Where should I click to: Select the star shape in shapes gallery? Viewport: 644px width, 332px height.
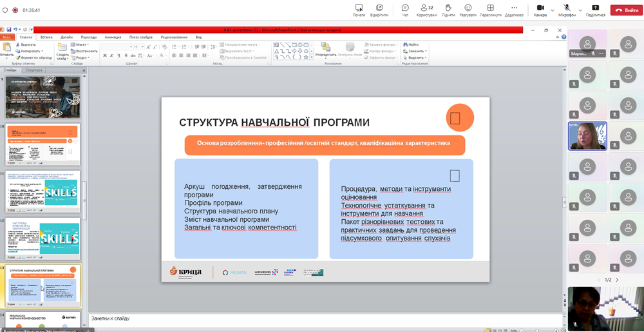tap(306, 57)
